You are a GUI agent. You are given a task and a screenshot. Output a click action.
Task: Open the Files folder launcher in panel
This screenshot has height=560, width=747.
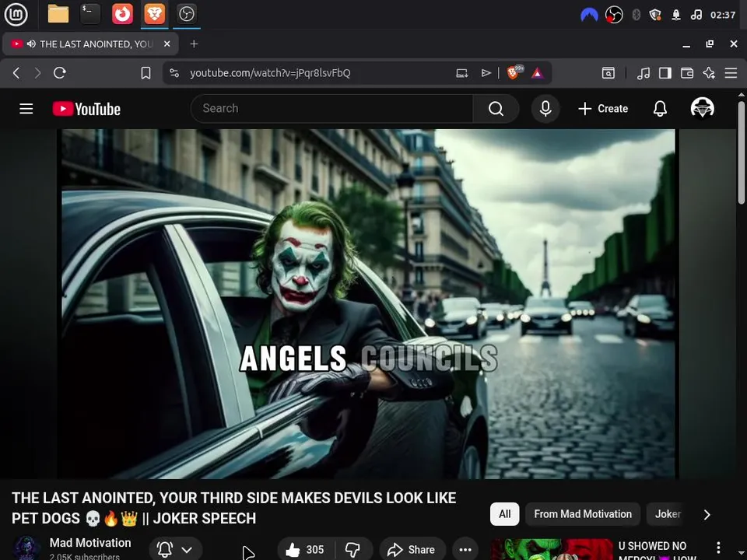(58, 14)
